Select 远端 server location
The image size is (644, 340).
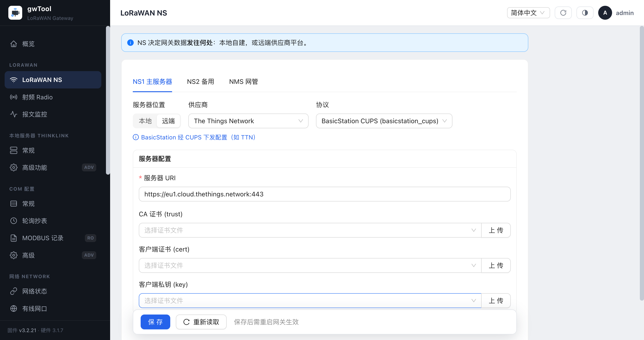tap(168, 121)
